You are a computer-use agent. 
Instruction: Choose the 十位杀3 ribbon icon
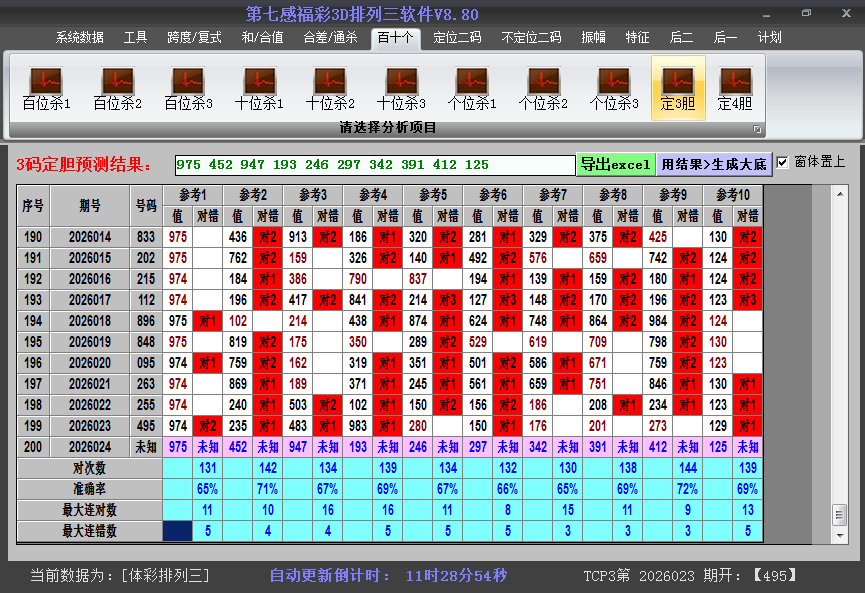click(401, 88)
